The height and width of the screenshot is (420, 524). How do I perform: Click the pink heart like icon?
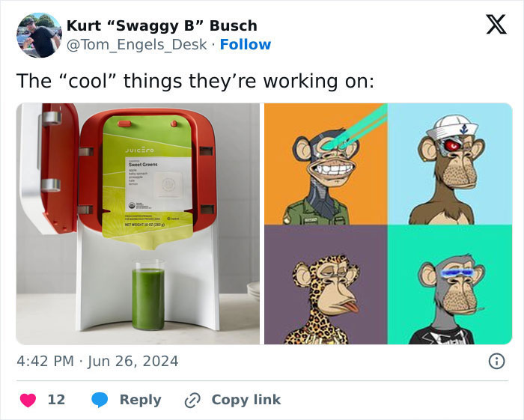click(x=28, y=400)
